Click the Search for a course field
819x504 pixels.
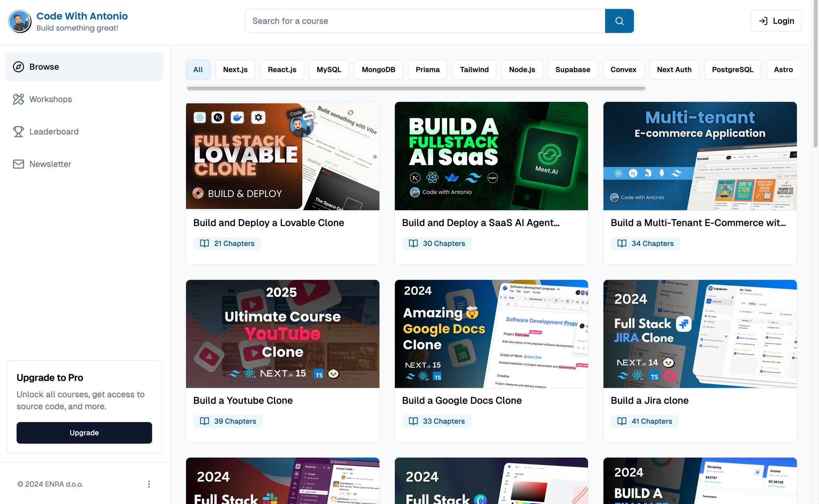tap(425, 21)
